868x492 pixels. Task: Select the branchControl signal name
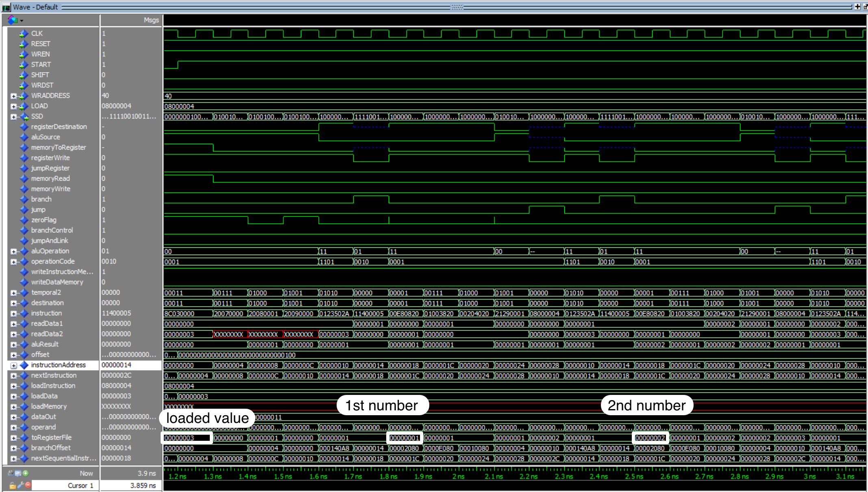point(52,230)
